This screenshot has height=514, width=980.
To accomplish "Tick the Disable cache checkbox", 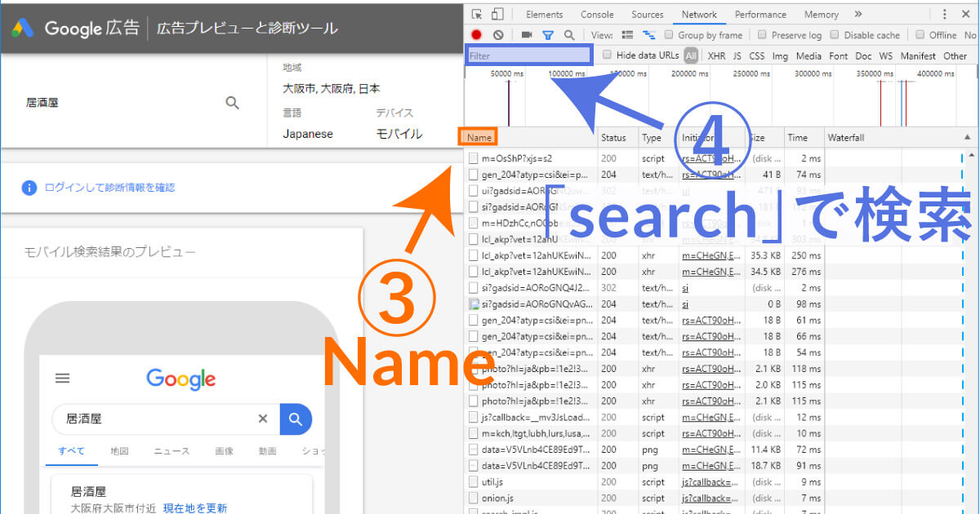I will point(835,35).
